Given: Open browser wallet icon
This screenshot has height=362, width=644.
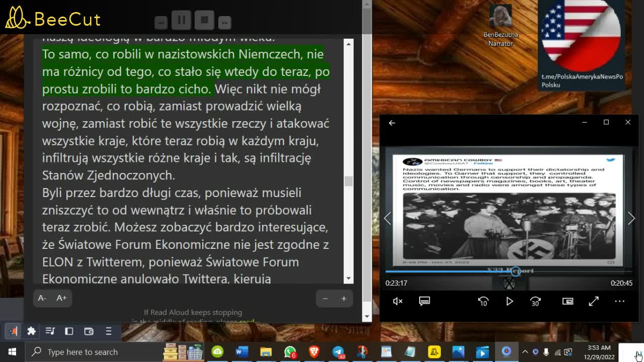Looking at the screenshot, I should tap(89, 331).
